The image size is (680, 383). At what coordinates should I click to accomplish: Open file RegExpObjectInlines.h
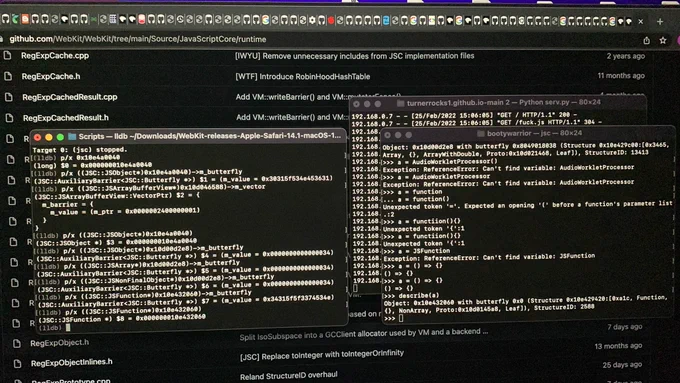tap(72, 363)
